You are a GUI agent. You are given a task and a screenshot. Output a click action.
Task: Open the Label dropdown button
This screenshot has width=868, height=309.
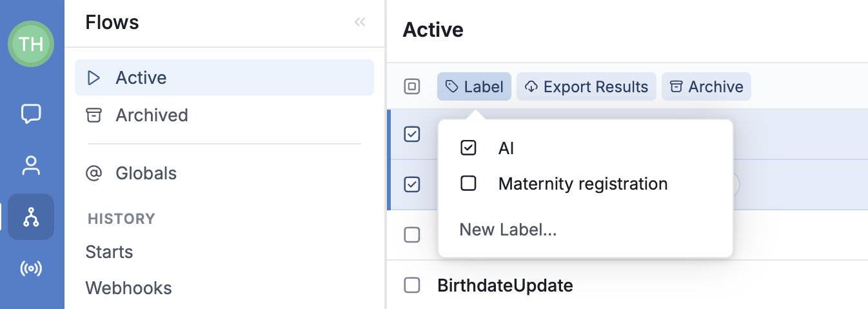click(x=474, y=86)
